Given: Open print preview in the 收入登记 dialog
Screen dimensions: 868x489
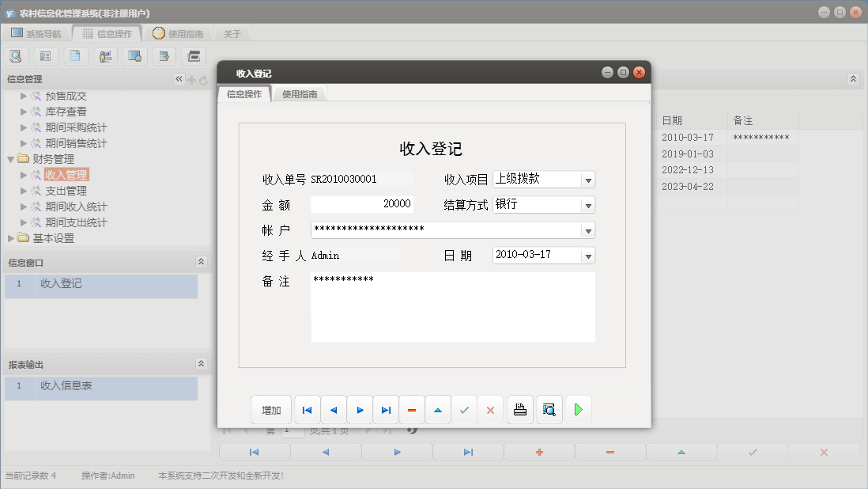Looking at the screenshot, I should pyautogui.click(x=550, y=409).
